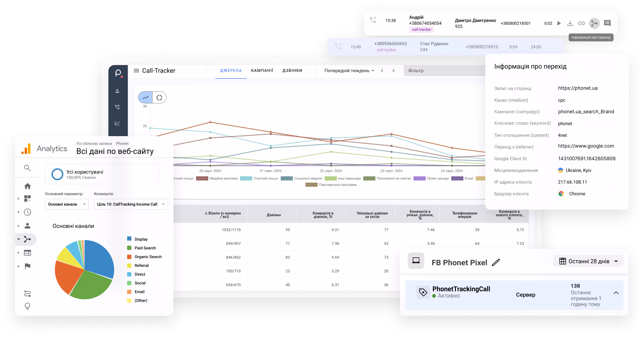644x337 pixels.
Task: Open Acquisition icon in Analytics sidebar
Action: [x=27, y=239]
